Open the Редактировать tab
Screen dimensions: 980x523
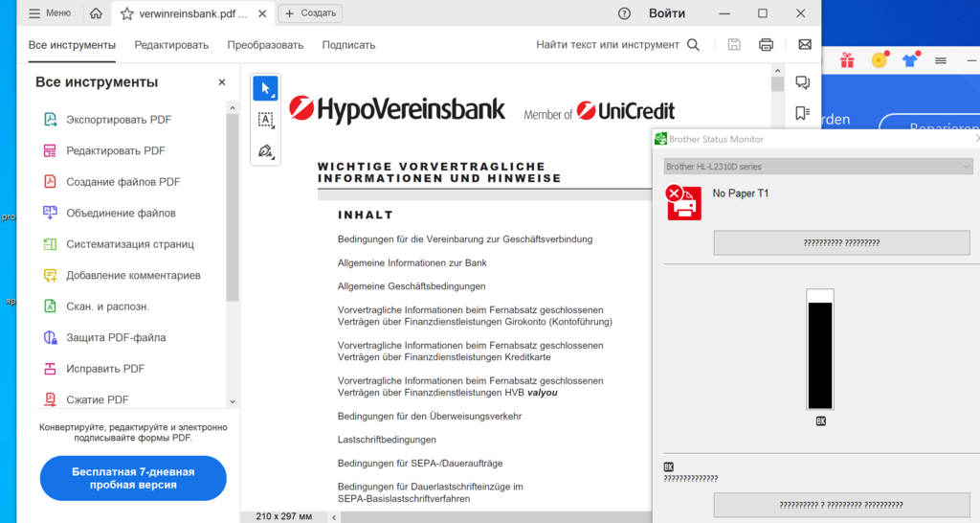(x=171, y=45)
